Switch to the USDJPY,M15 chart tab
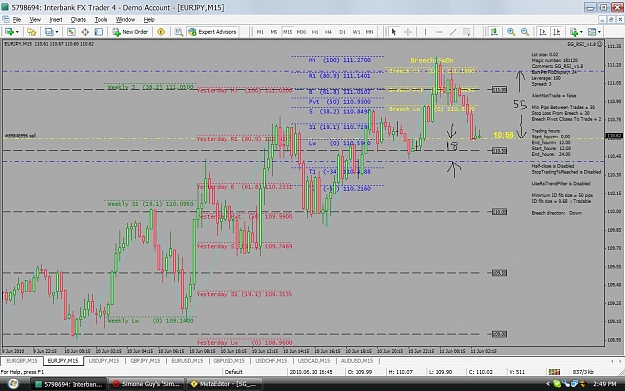Viewport: 625px width, 391px height. pyautogui.click(x=104, y=361)
